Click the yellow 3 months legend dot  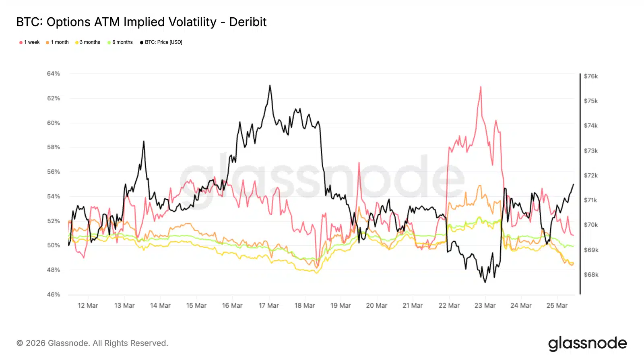76,43
